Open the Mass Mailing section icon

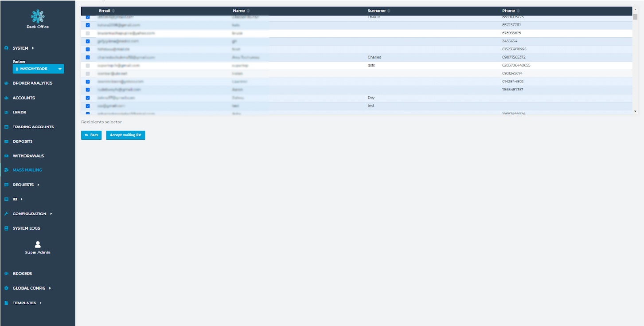pos(6,170)
